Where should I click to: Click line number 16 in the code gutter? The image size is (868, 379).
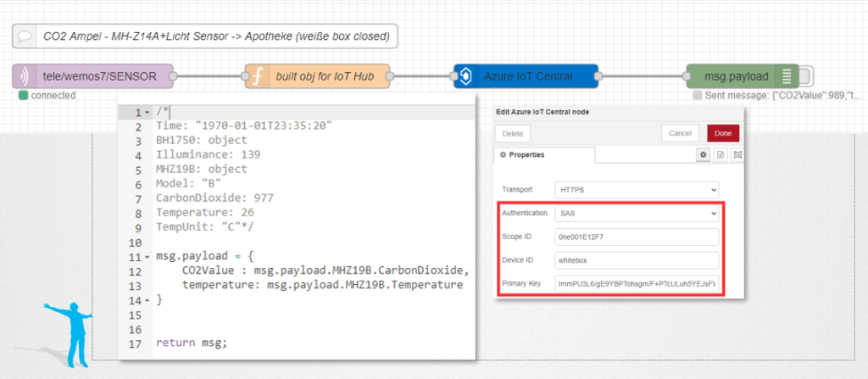[x=135, y=329]
